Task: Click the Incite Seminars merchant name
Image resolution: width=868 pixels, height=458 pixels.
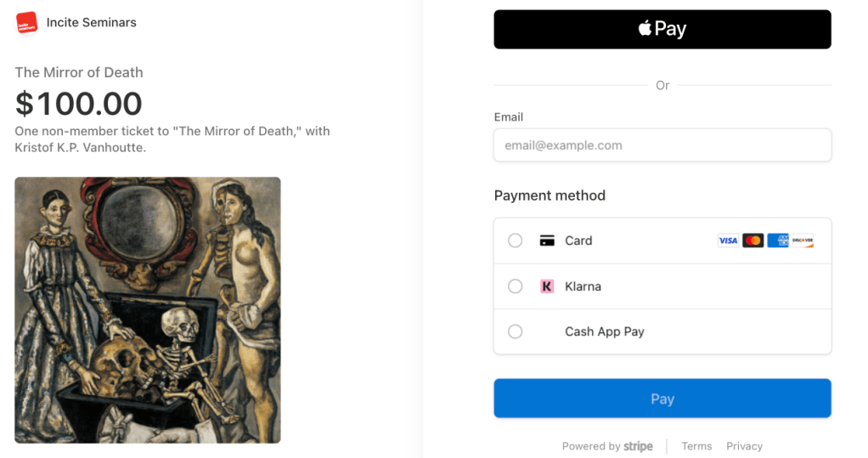Action: coord(92,23)
